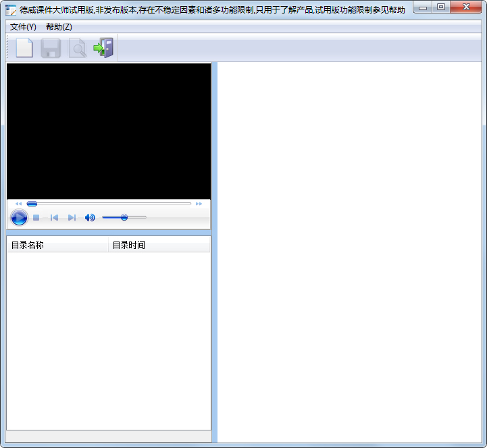Click the blue play button

coord(19,217)
